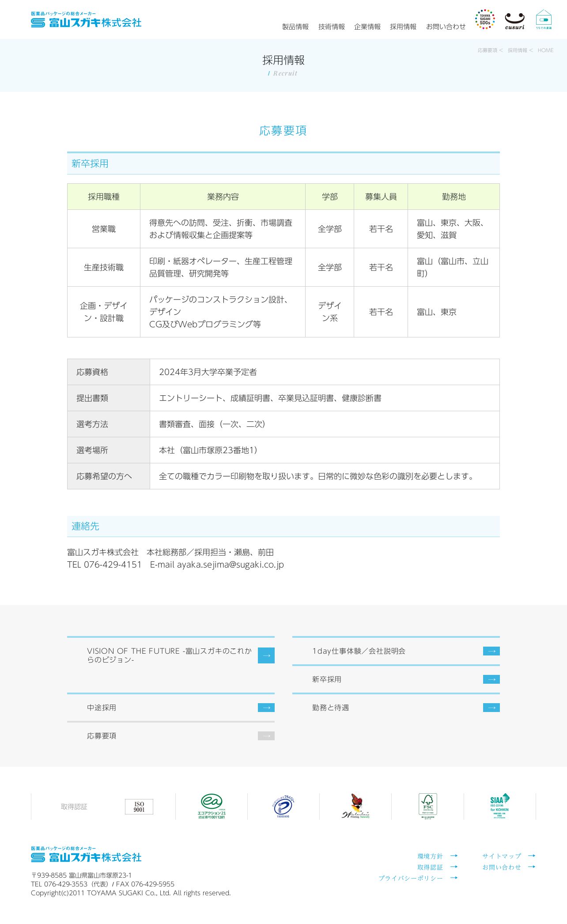567x924 pixels.
Task: Open the 勤務と待遇 link
Action: pyautogui.click(x=330, y=708)
